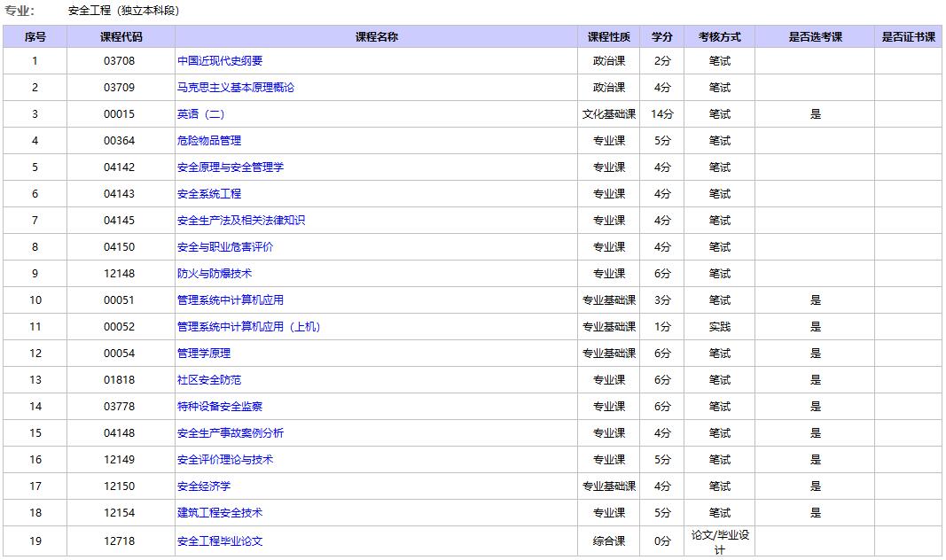Click the 2分 credit value
Image resolution: width=946 pixels, height=560 pixels.
tap(661, 61)
